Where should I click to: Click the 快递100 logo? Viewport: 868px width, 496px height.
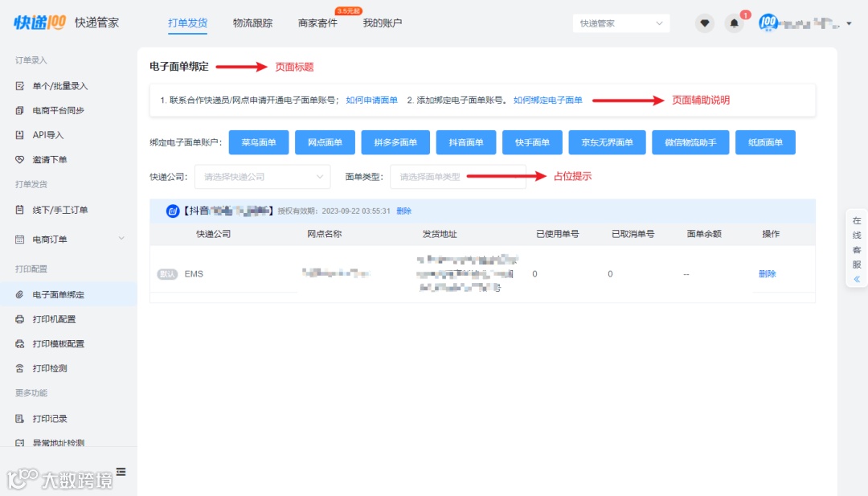pyautogui.click(x=40, y=23)
